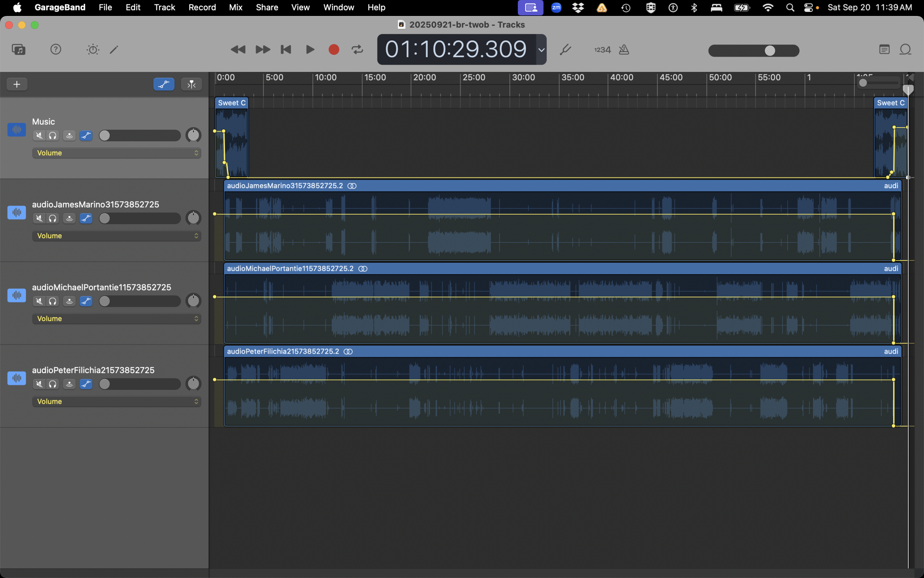The image size is (924, 578).
Task: Open the Editors pencil icon
Action: [114, 49]
